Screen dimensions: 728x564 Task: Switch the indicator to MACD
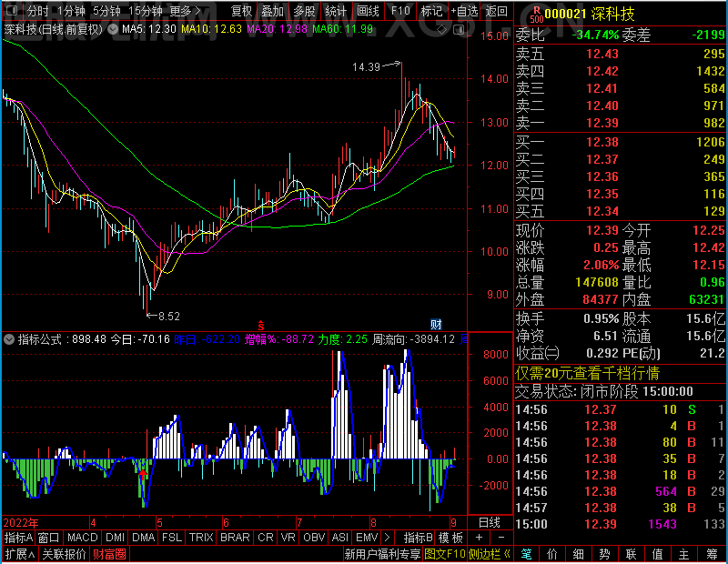point(82,538)
